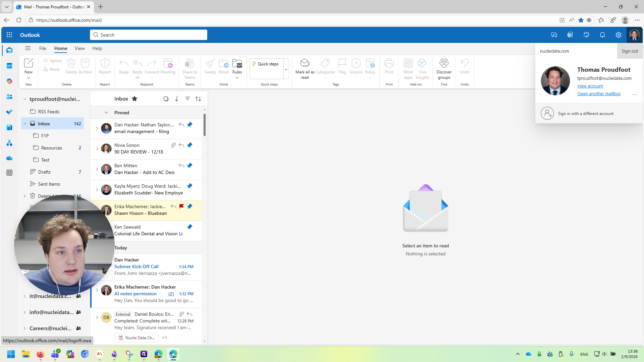
Task: Choose Sign in with a different account
Action: [x=589, y=114]
